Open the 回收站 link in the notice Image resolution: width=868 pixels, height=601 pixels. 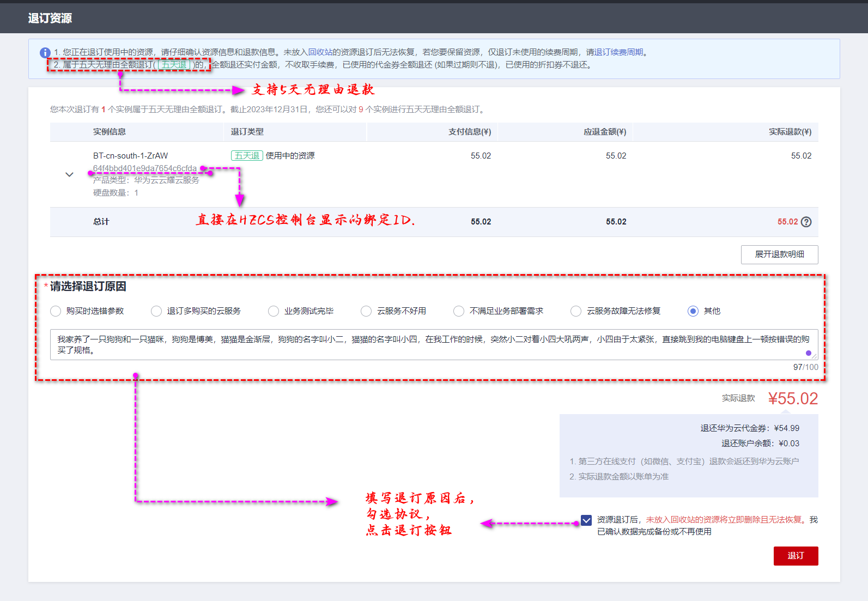click(x=320, y=52)
